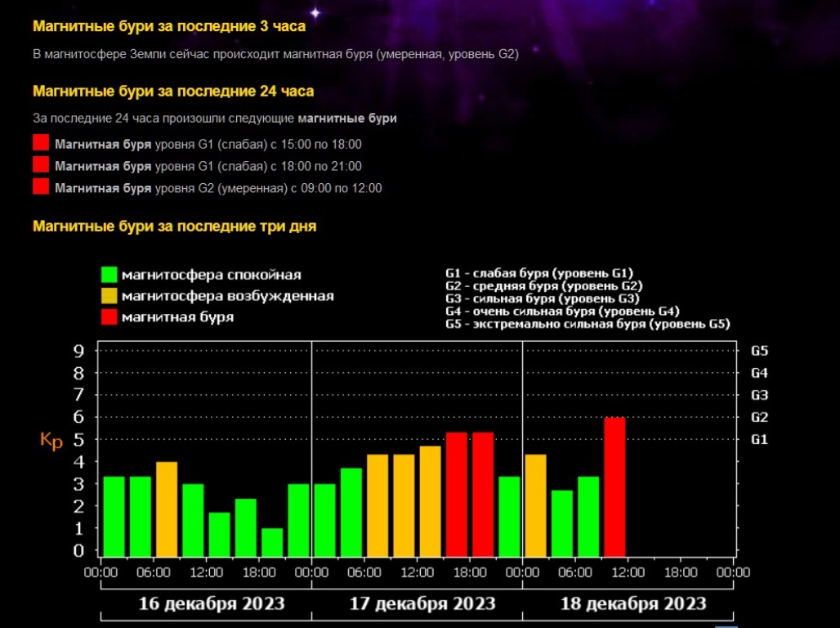Click the current storm status text mentioning G2
Screen dimensions: 840x628
pyautogui.click(x=275, y=55)
